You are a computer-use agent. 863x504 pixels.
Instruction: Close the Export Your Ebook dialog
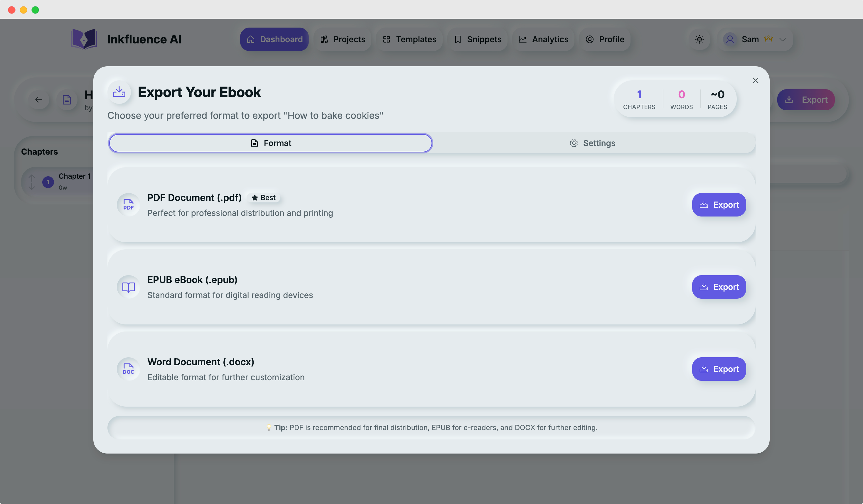755,80
